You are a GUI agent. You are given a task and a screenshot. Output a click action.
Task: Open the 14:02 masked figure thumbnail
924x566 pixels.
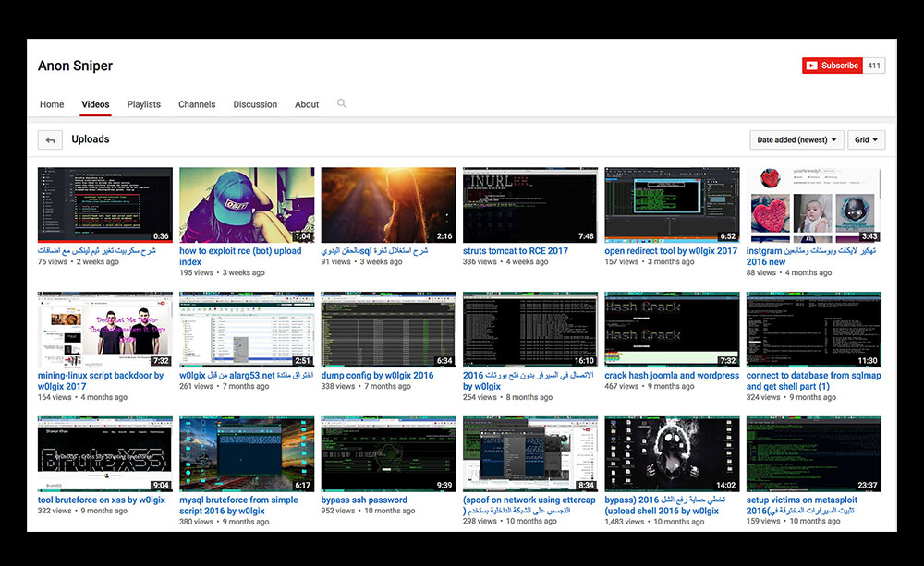tap(672, 454)
